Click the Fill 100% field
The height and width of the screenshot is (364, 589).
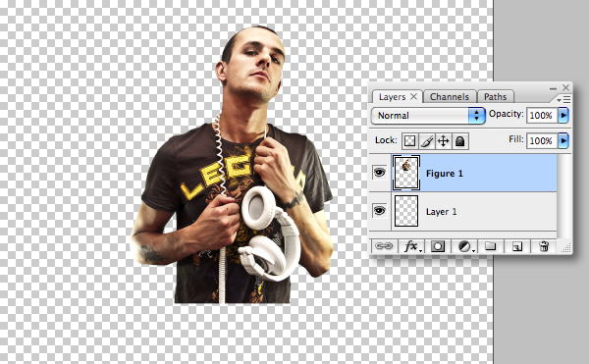[x=542, y=140]
